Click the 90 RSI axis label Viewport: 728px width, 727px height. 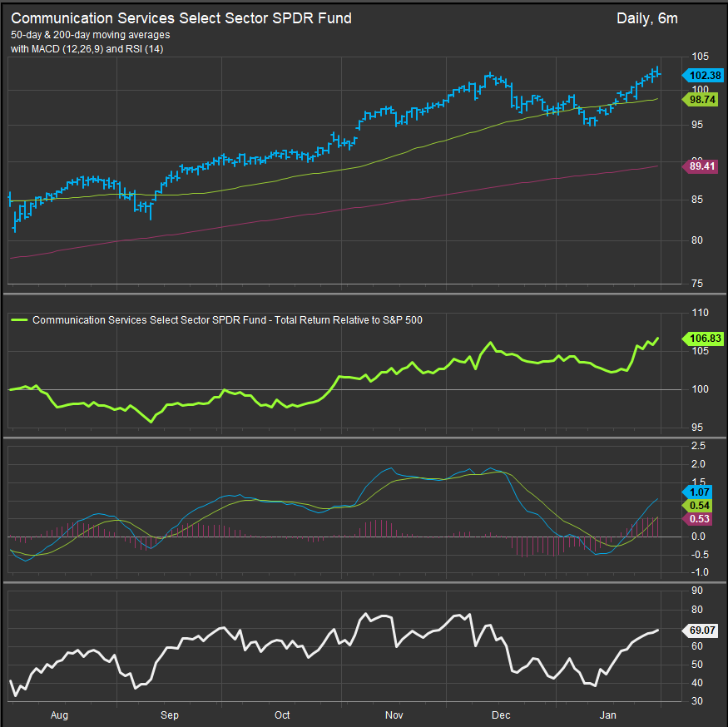[697, 591]
